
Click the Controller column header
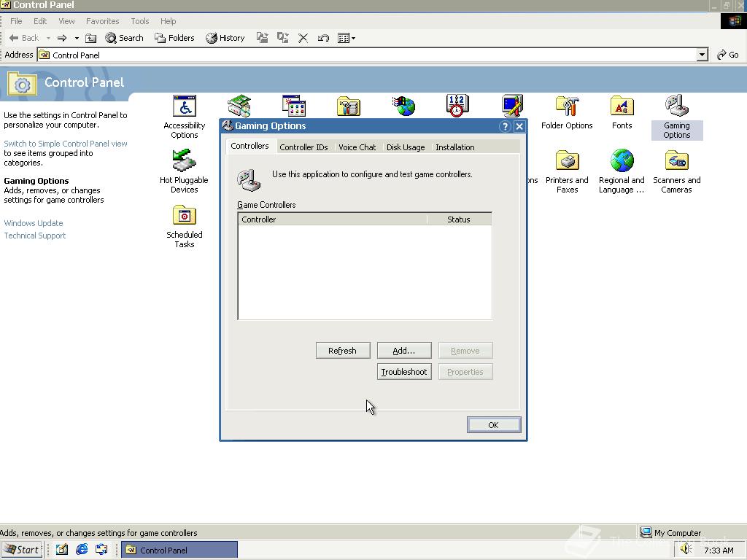pyautogui.click(x=332, y=219)
